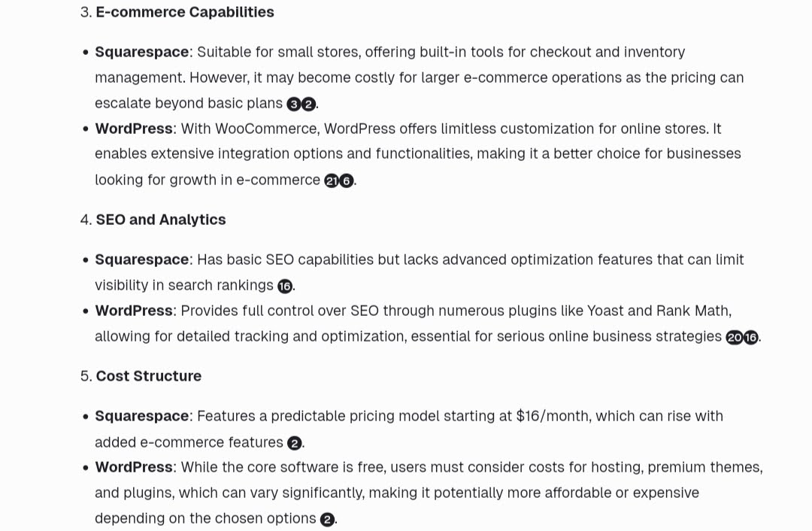Click bold 'WordPress' under SEO and Analytics

pyautogui.click(x=134, y=311)
